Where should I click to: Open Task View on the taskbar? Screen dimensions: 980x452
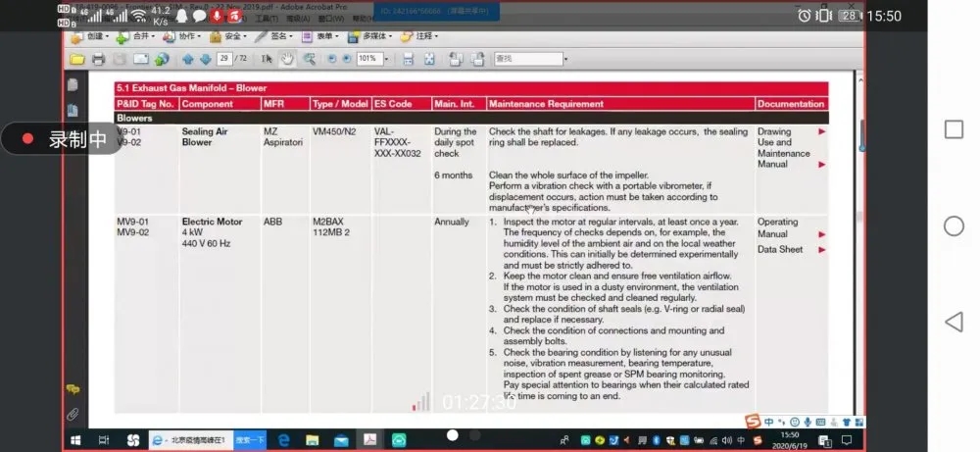tap(104, 440)
